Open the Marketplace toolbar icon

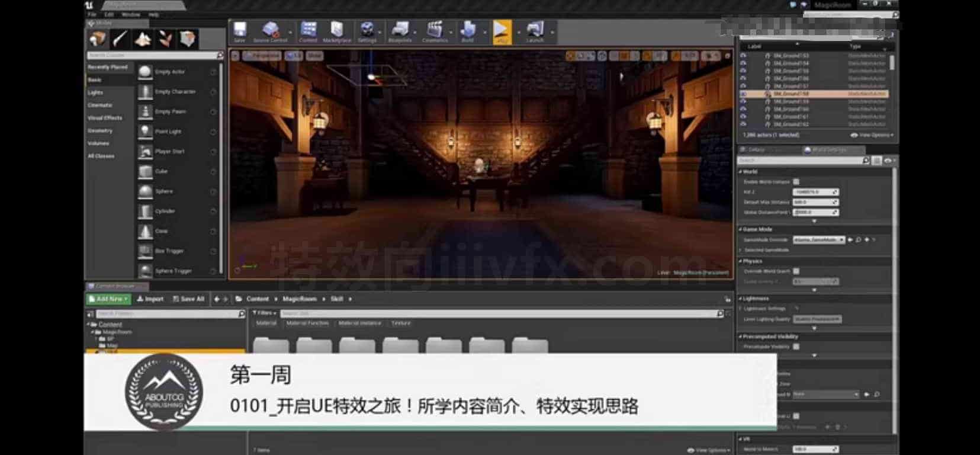tap(337, 32)
